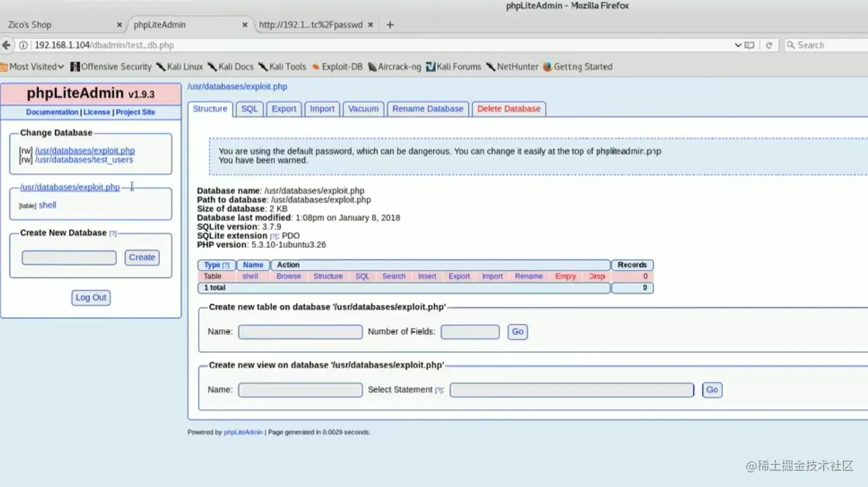Click SQL action for shell table
Image resolution: width=868 pixels, height=487 pixels.
pos(362,276)
